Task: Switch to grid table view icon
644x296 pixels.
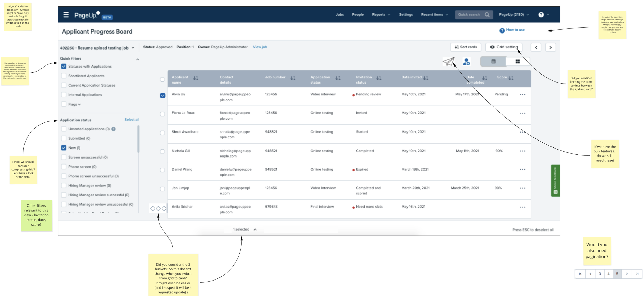Action: (493, 62)
